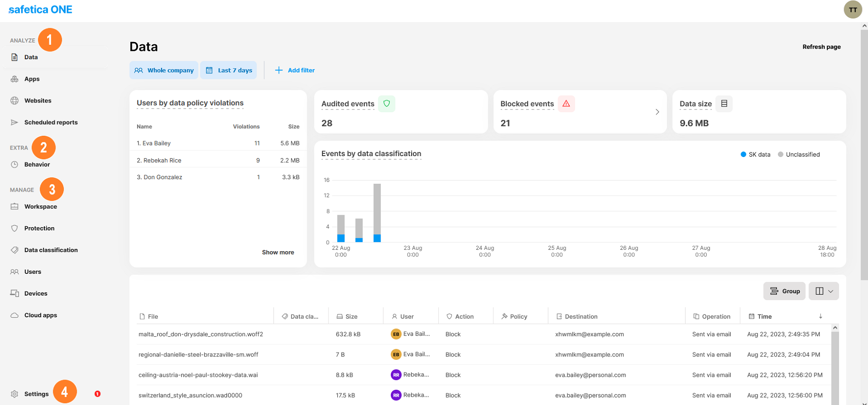
Task: Go to Workspace in Manage menu
Action: (41, 206)
